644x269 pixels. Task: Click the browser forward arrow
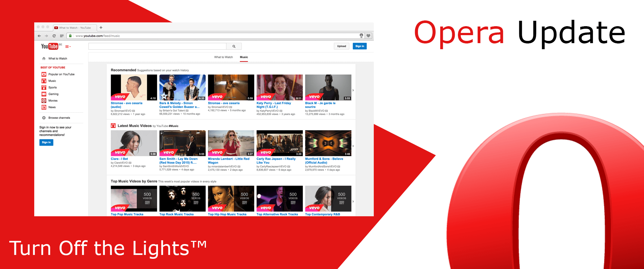coord(46,36)
